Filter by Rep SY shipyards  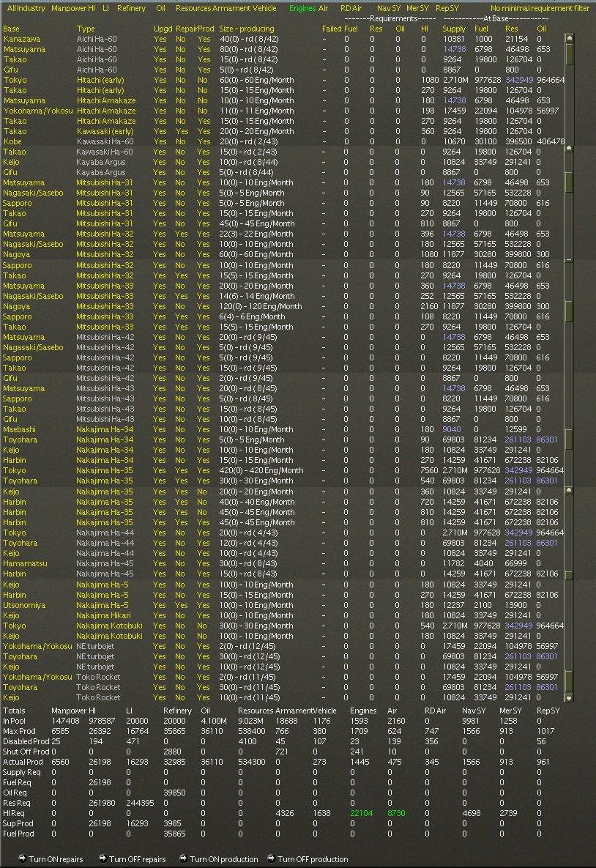pos(447,8)
